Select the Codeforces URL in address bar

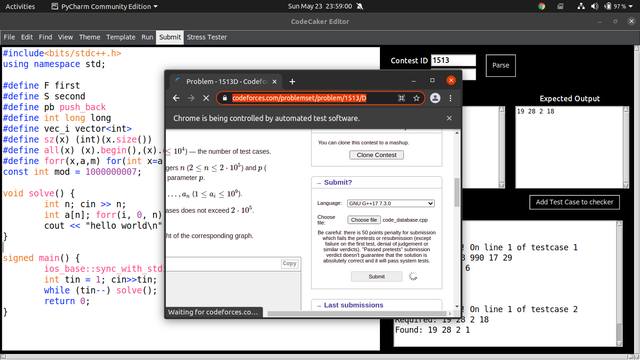pyautogui.click(x=299, y=98)
